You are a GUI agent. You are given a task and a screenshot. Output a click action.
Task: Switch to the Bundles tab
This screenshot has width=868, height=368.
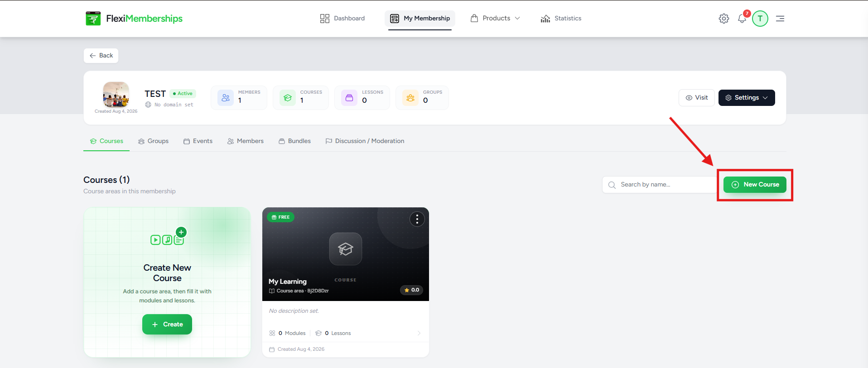tap(294, 141)
